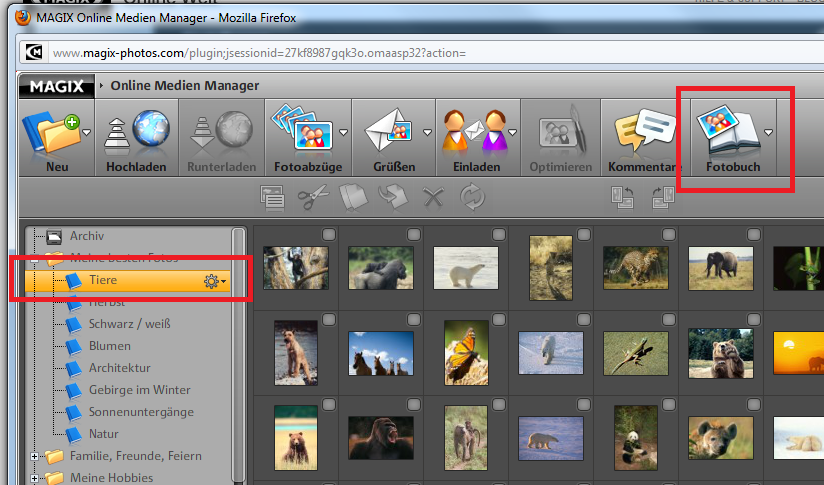This screenshot has height=485, width=824.
Task: Check the polar bear first-row photo checkbox
Action: point(499,234)
